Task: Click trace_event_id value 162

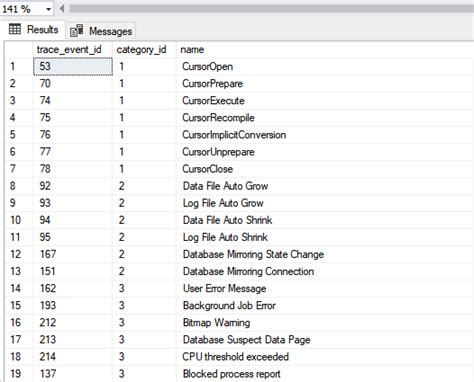Action: pos(73,288)
